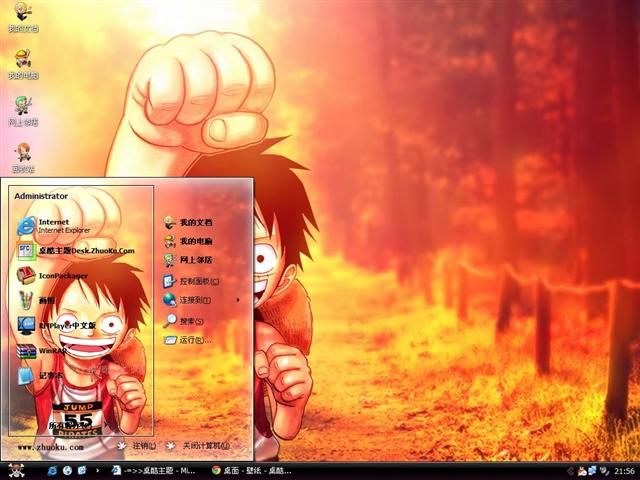Open WinRAR from the Start menu
The image size is (640, 480).
tap(42, 351)
